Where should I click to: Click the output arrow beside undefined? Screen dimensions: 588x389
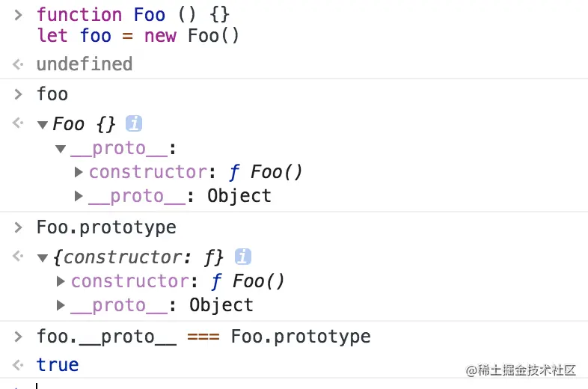pos(18,64)
